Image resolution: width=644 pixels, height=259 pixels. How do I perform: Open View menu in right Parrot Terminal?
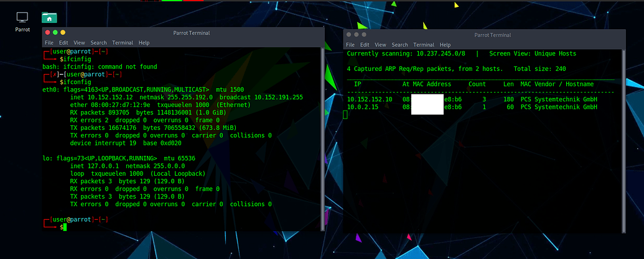[381, 45]
